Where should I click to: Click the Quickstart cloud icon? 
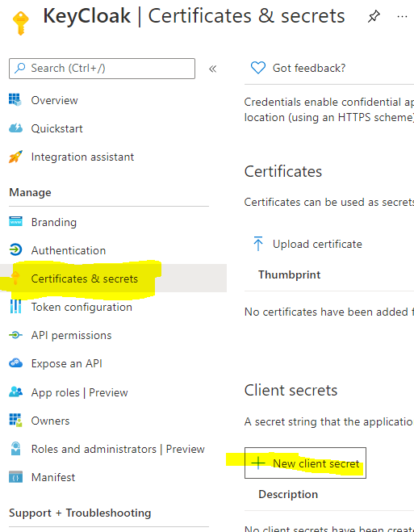(x=15, y=128)
